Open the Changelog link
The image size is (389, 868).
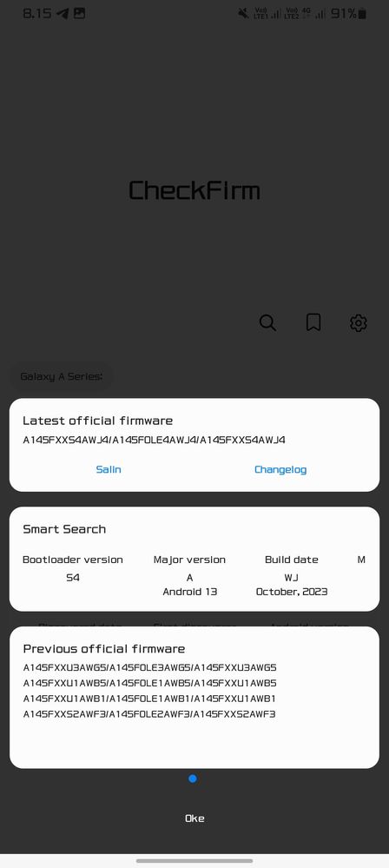click(x=280, y=469)
